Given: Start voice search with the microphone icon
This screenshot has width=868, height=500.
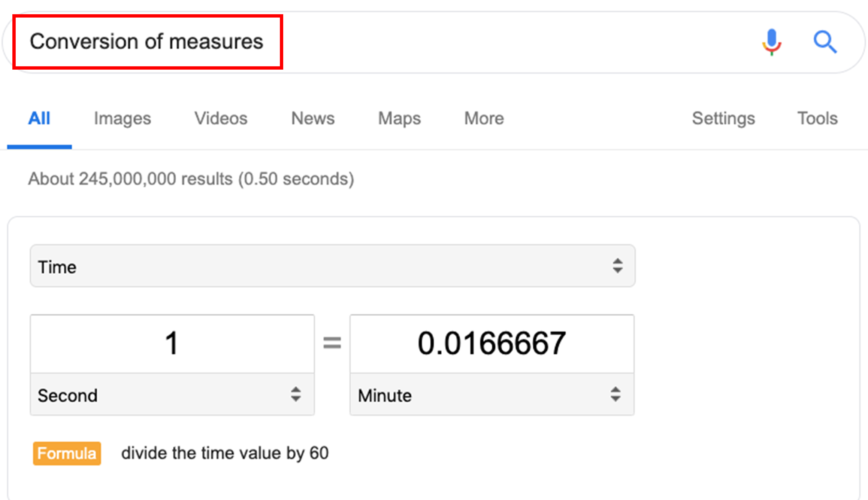Looking at the screenshot, I should [771, 42].
